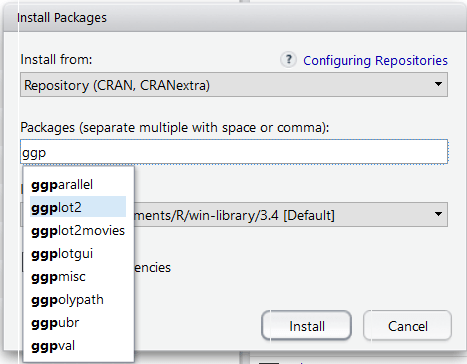This screenshot has width=467, height=364.
Task: Open the install library path dropdown
Action: tap(291, 215)
